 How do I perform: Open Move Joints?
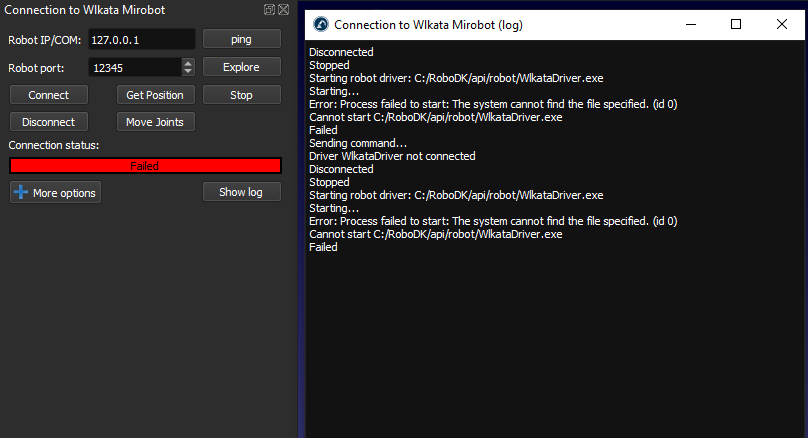155,122
